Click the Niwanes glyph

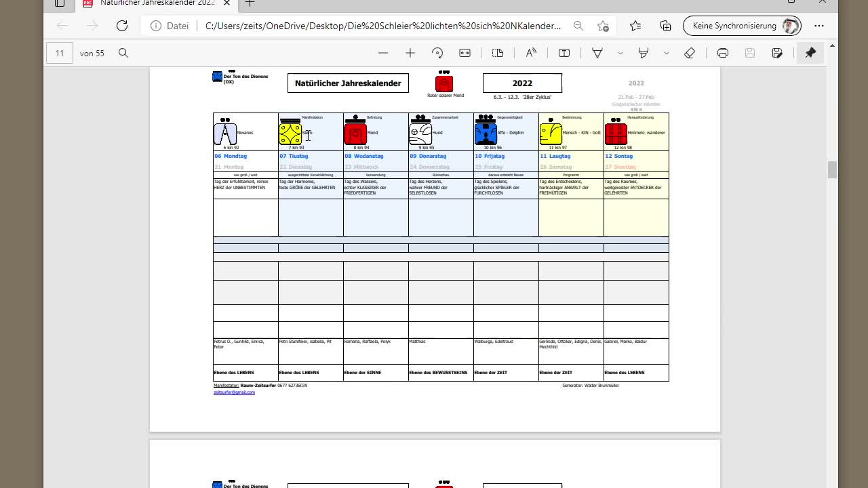pos(225,134)
